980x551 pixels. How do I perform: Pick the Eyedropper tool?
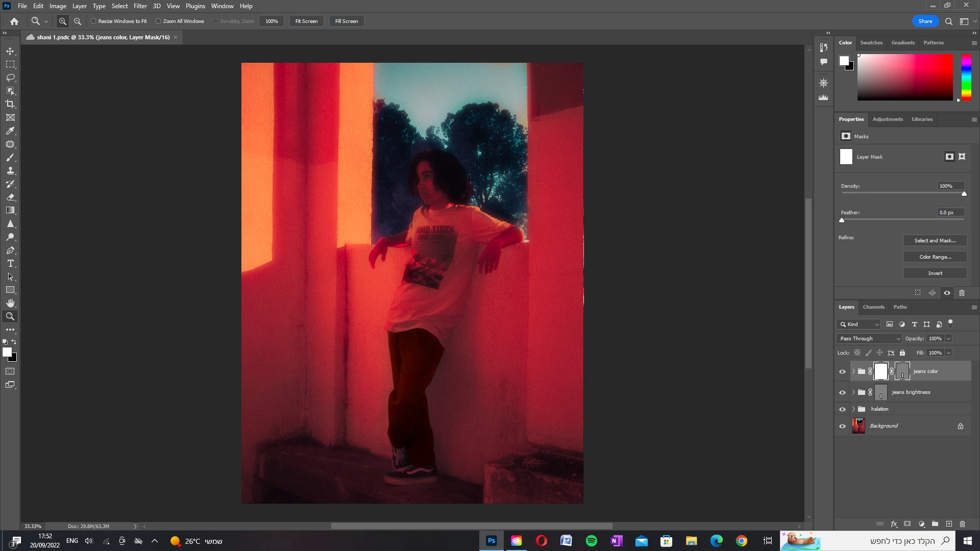tap(10, 131)
